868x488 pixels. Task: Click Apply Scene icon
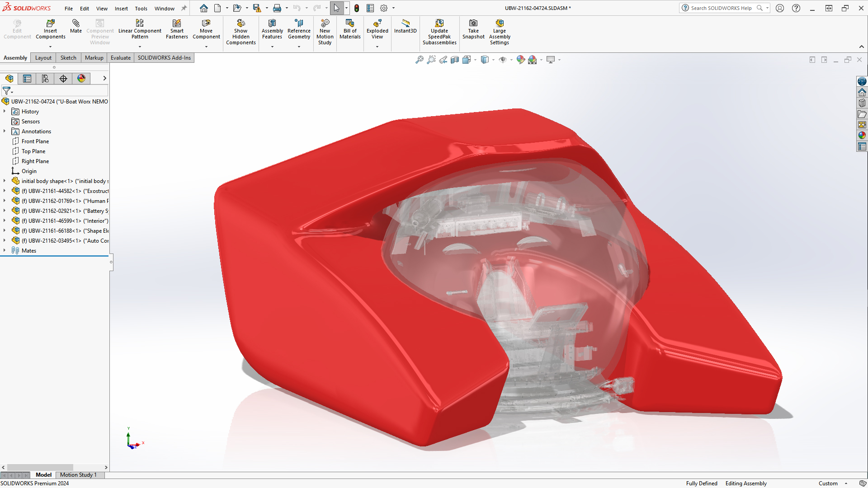532,60
